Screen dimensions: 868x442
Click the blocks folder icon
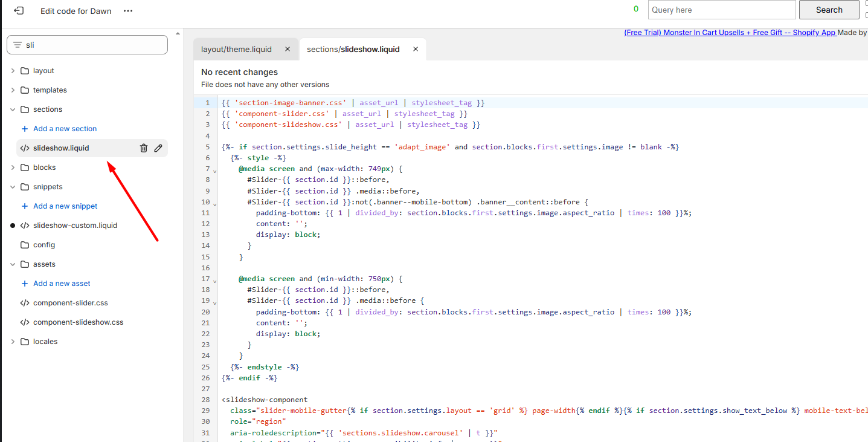coord(25,167)
